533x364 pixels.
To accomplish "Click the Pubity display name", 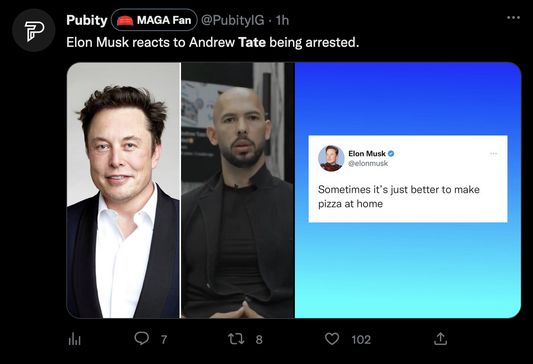I will [x=87, y=20].
